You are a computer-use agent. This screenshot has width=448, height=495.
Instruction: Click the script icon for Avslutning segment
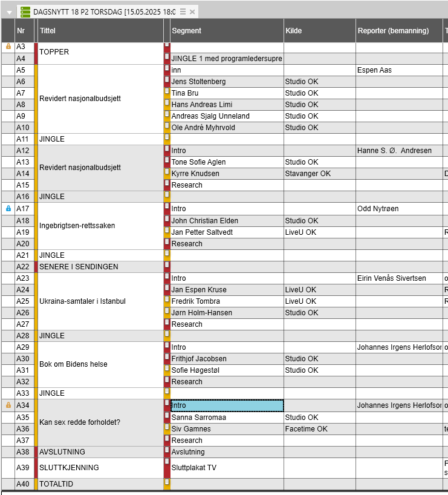[167, 450]
